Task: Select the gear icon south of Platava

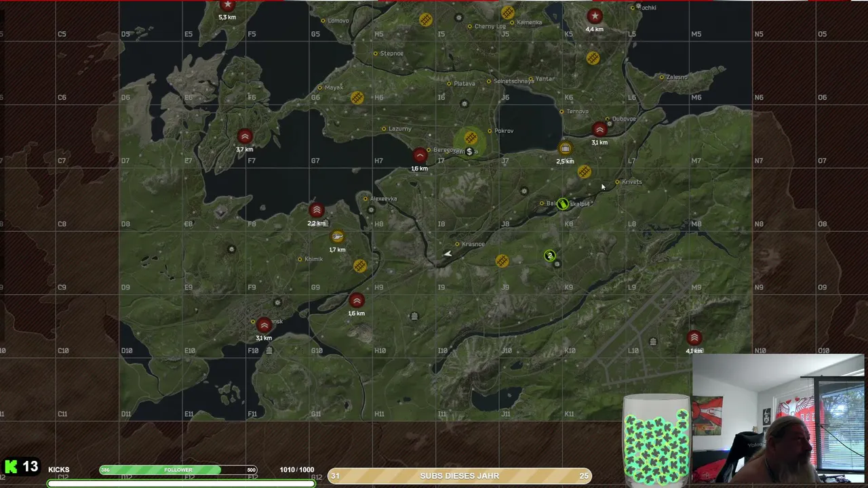Action: [464, 104]
